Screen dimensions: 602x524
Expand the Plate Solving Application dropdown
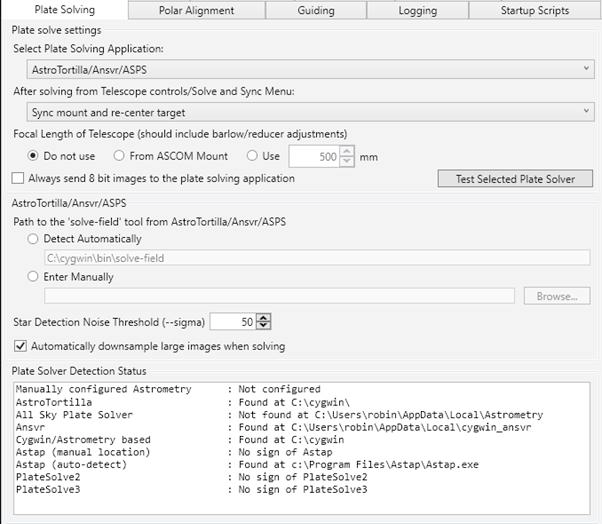[x=310, y=69]
